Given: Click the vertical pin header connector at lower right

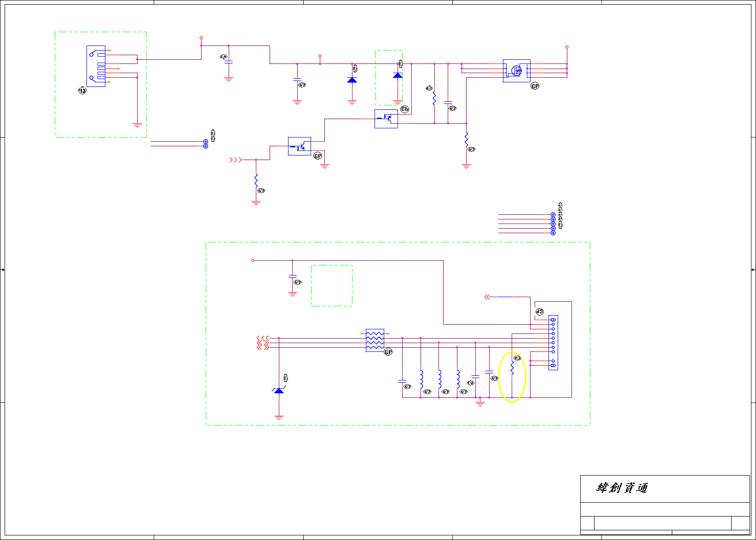Looking at the screenshot, I should click(553, 343).
